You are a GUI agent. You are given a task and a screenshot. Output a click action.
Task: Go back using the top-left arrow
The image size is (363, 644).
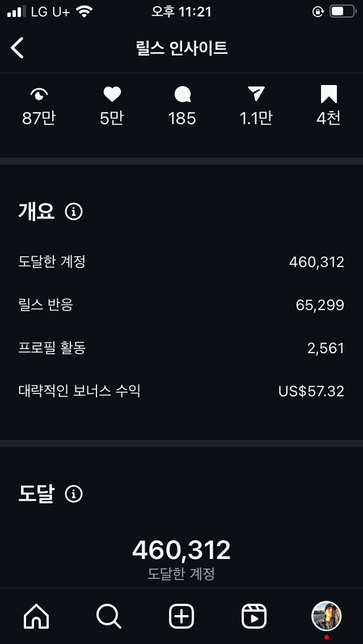pyautogui.click(x=17, y=48)
